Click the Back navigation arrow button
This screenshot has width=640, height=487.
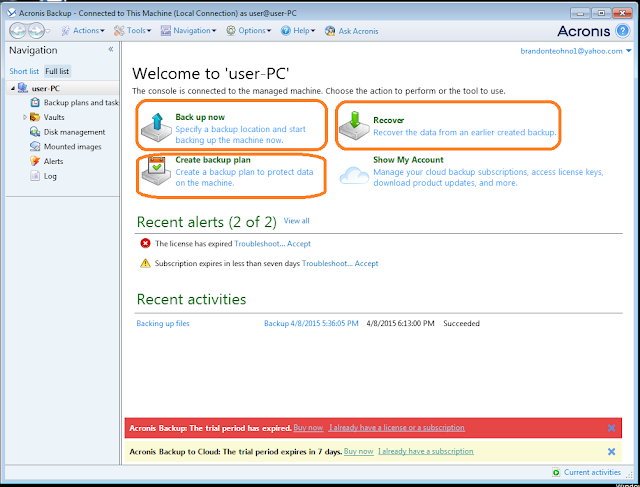click(x=18, y=31)
